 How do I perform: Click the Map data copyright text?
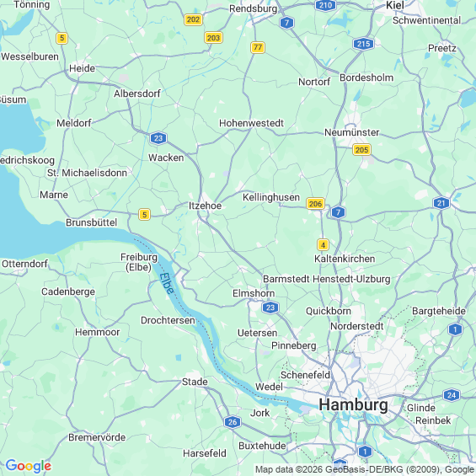[365, 469]
